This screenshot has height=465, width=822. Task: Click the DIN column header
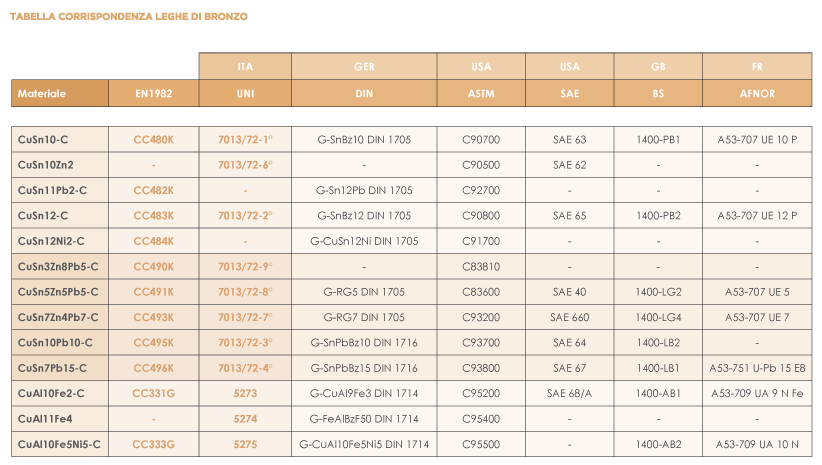364,93
